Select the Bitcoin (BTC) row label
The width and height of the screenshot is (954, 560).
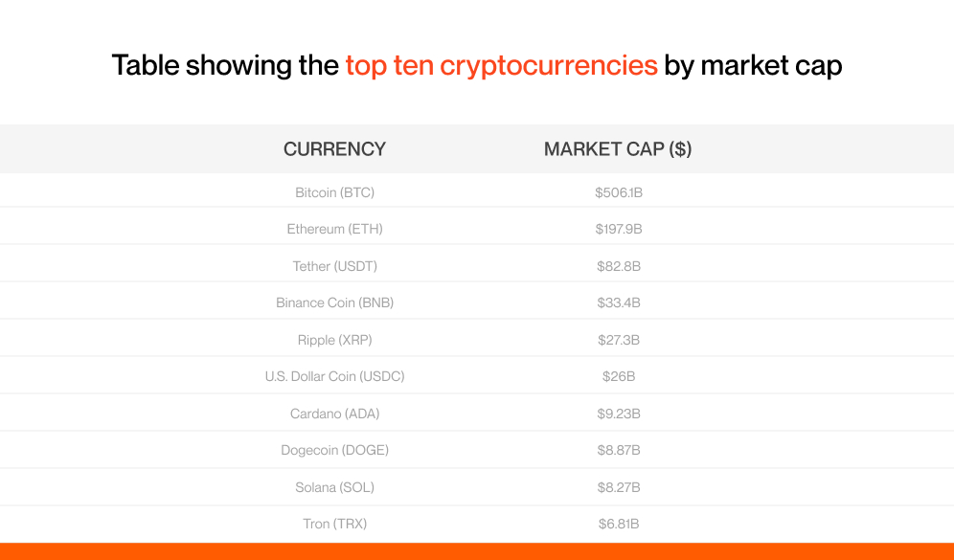[x=334, y=192]
